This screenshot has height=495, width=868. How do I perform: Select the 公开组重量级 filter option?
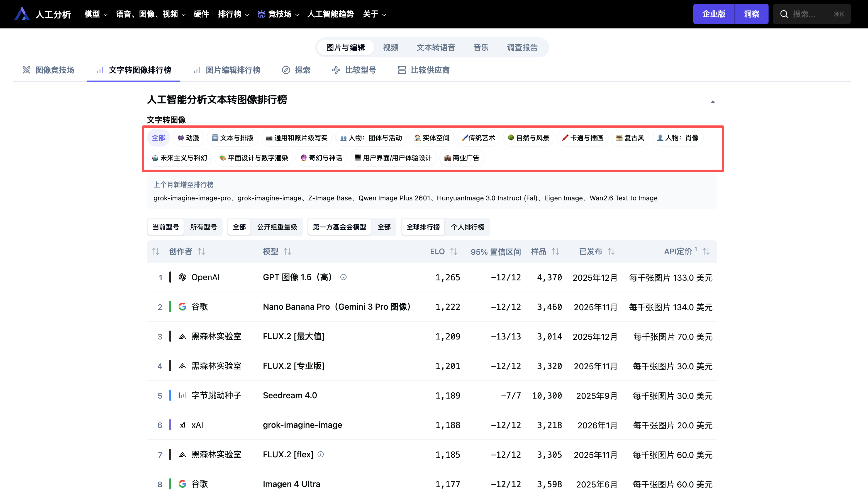[277, 227]
